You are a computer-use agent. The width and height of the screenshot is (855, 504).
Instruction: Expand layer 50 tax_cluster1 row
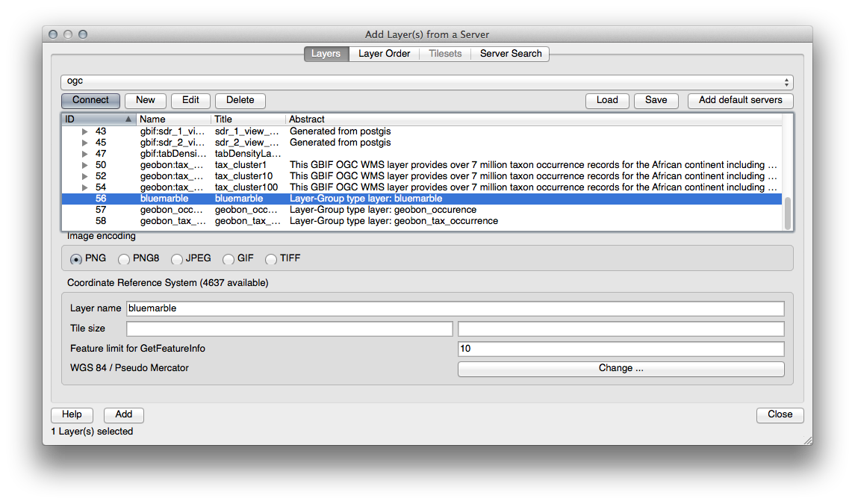point(85,165)
